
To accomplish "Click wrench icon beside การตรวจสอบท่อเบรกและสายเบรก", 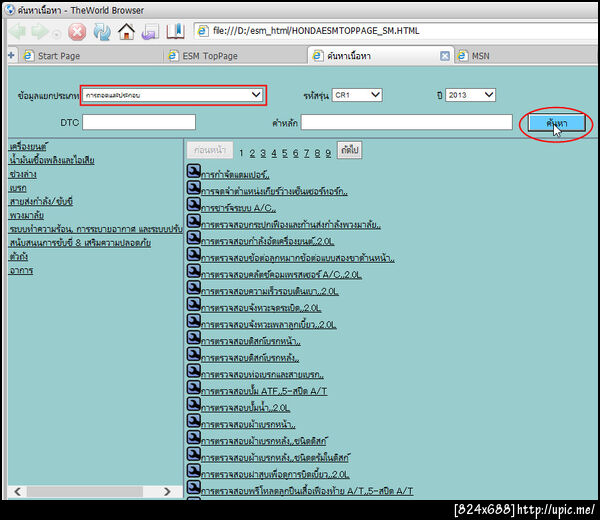I will (x=194, y=370).
